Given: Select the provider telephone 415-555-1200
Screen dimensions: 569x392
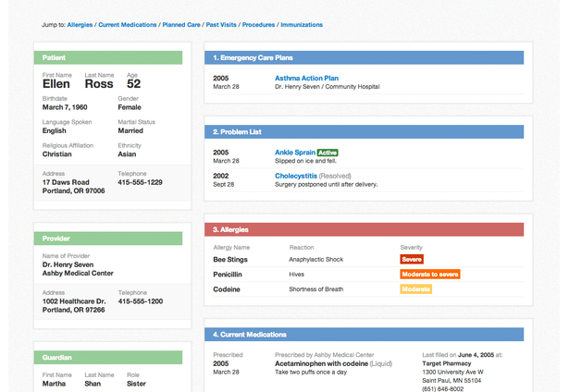Looking at the screenshot, I should click(x=141, y=301).
